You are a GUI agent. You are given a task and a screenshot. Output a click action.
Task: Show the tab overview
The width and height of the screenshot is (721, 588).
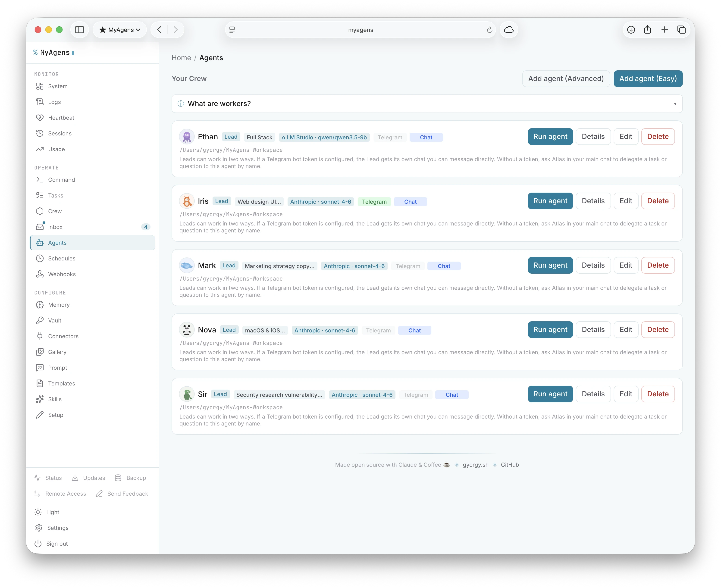681,29
